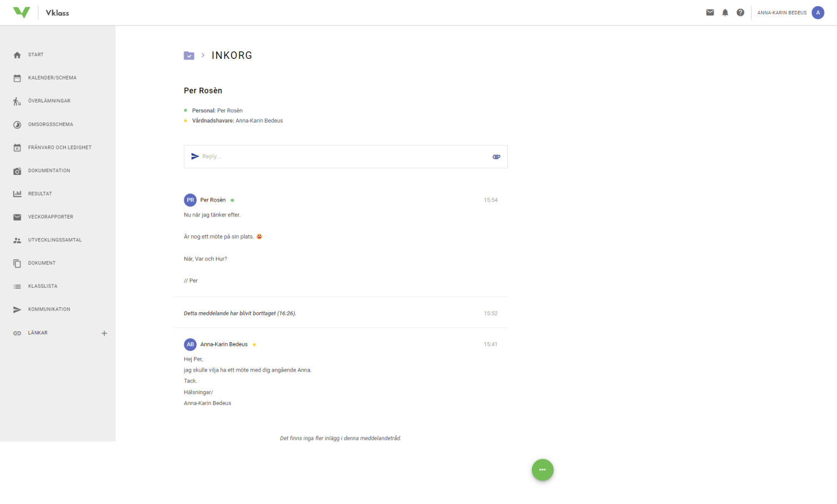This screenshot has width=837, height=504.
Task: Click the Anna-Karin Bedeus username in header
Action: [x=781, y=13]
